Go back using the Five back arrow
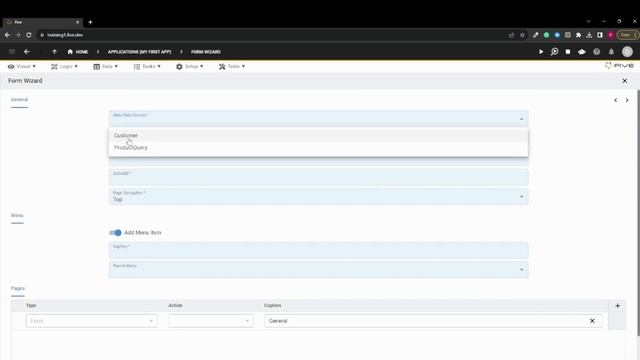 click(27, 52)
